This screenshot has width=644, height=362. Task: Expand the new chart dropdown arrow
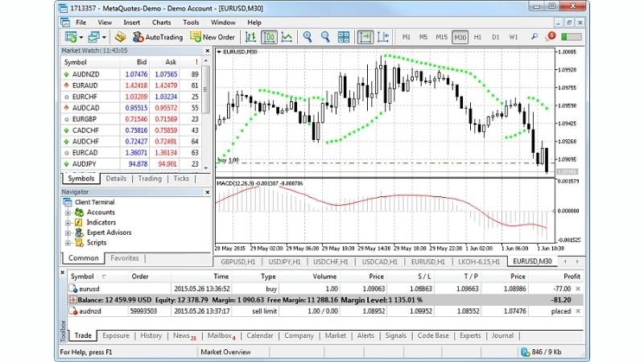point(81,37)
